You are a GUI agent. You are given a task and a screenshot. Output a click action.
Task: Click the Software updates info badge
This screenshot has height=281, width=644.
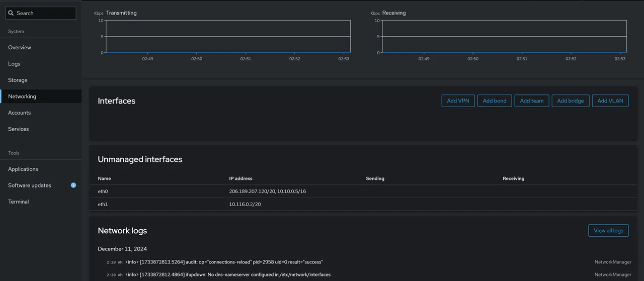tap(73, 185)
